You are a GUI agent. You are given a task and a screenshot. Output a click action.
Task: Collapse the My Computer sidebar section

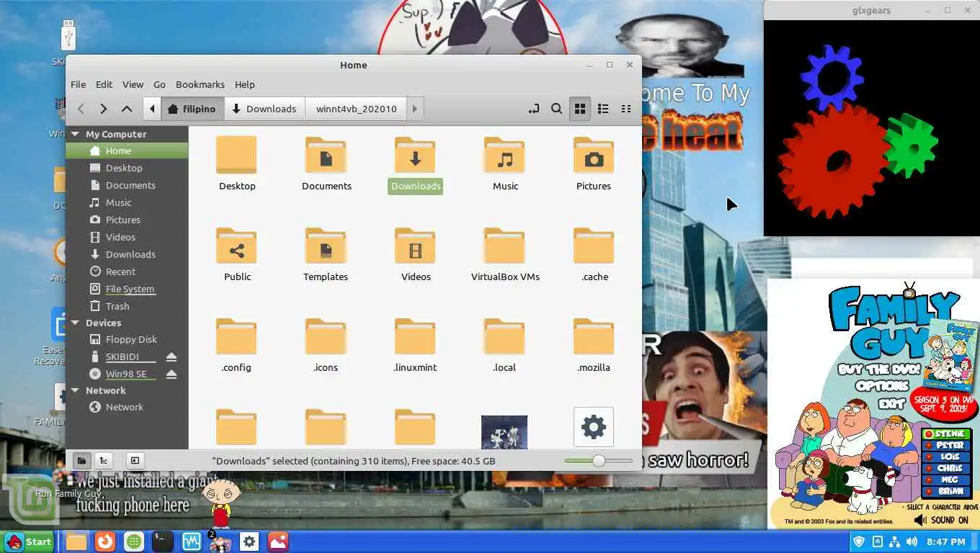[75, 134]
